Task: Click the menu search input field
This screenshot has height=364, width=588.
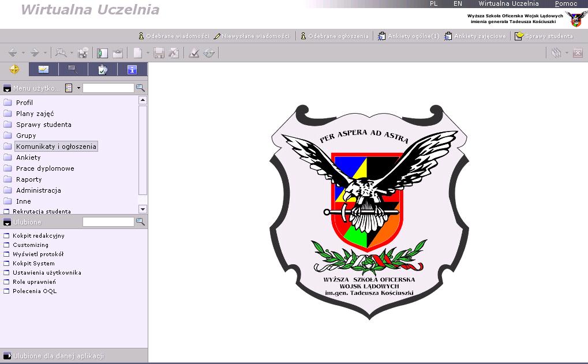Action: (108, 88)
